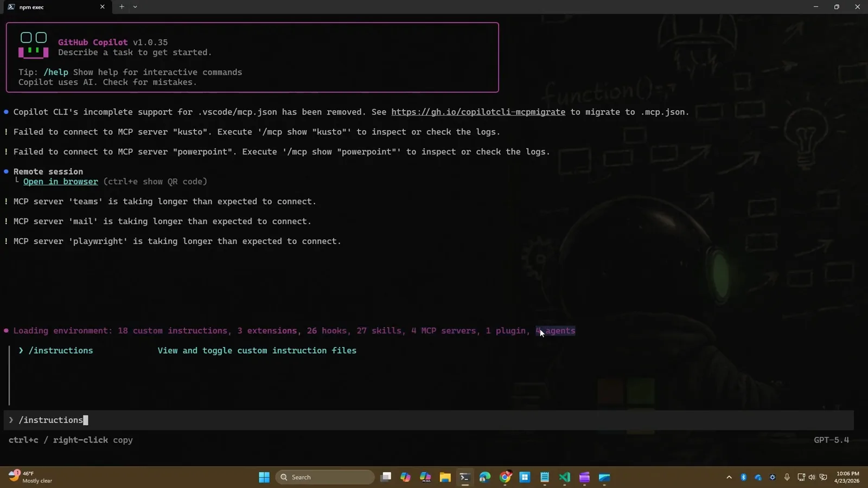The image size is (868, 488).
Task: Click the /help tip command text
Action: coord(56,72)
